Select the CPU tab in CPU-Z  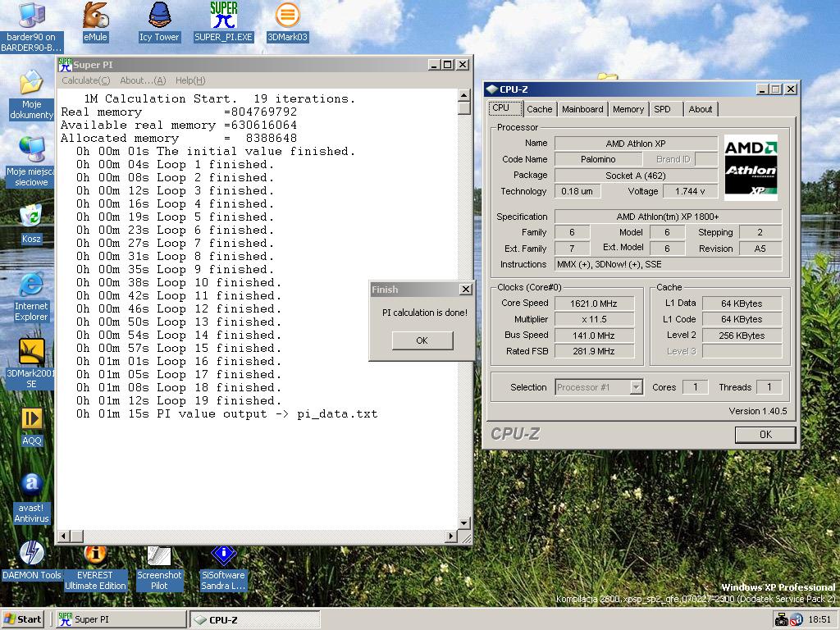(x=505, y=107)
